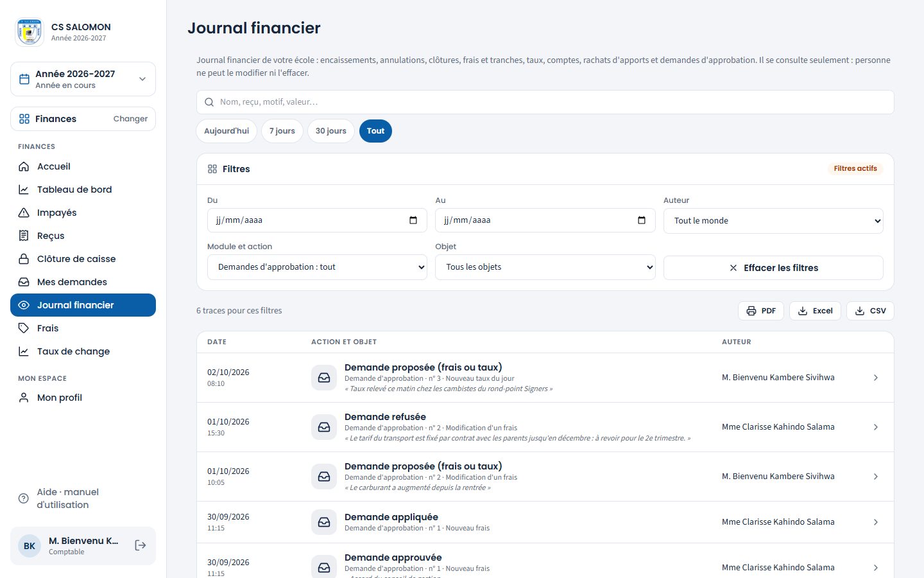924x578 pixels.
Task: Click the DATE column header
Action: (x=217, y=342)
